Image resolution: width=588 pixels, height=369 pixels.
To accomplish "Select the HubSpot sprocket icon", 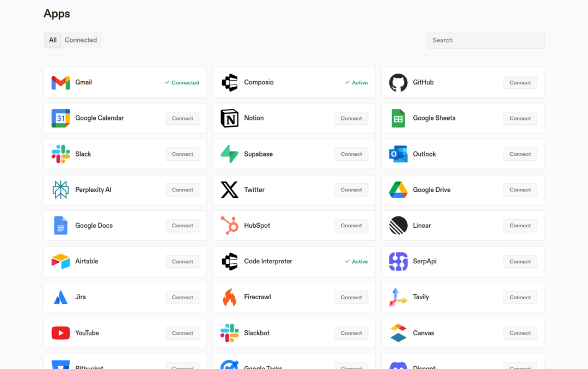I will click(229, 226).
